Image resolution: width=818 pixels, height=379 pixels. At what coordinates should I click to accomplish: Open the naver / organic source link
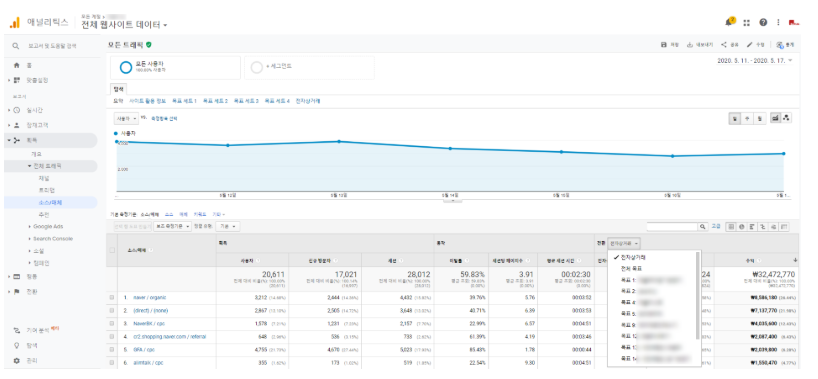click(150, 298)
